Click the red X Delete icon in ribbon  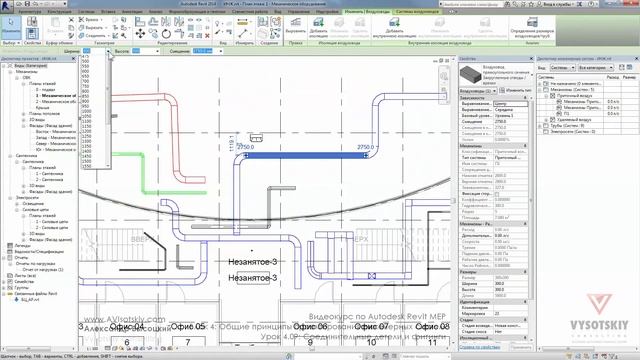coord(207,36)
